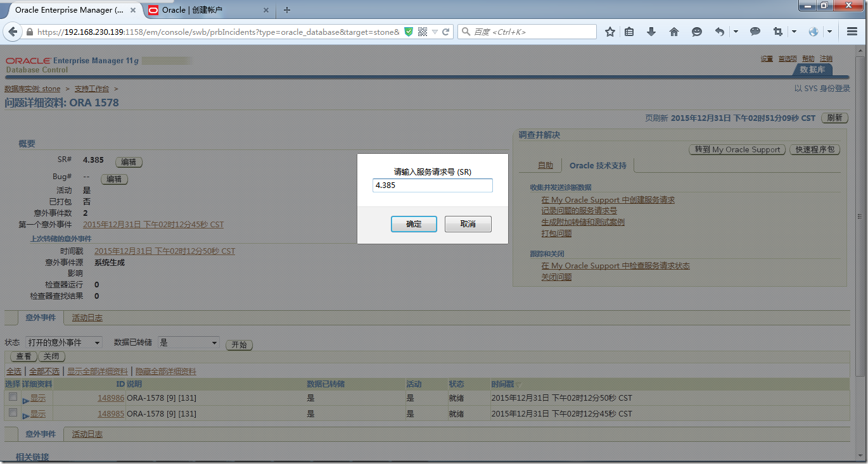Image resolution: width=868 pixels, height=464 pixels.
Task: Expand the dropdown next to undo arrow icon
Action: coord(736,32)
